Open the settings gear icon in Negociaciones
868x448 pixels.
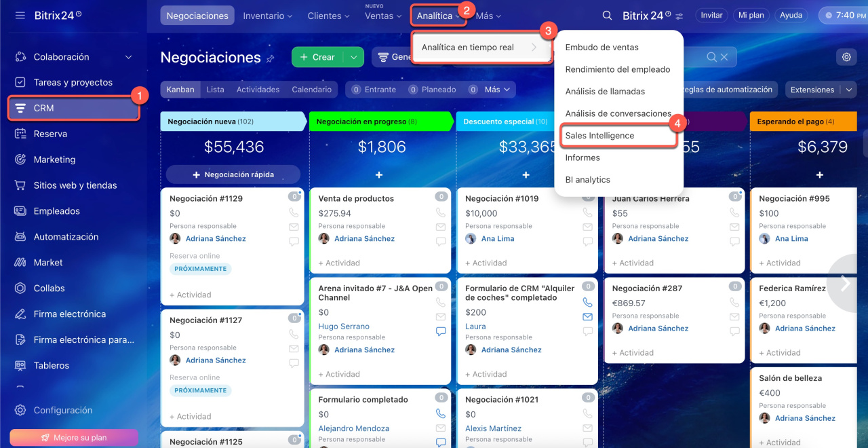click(x=846, y=57)
